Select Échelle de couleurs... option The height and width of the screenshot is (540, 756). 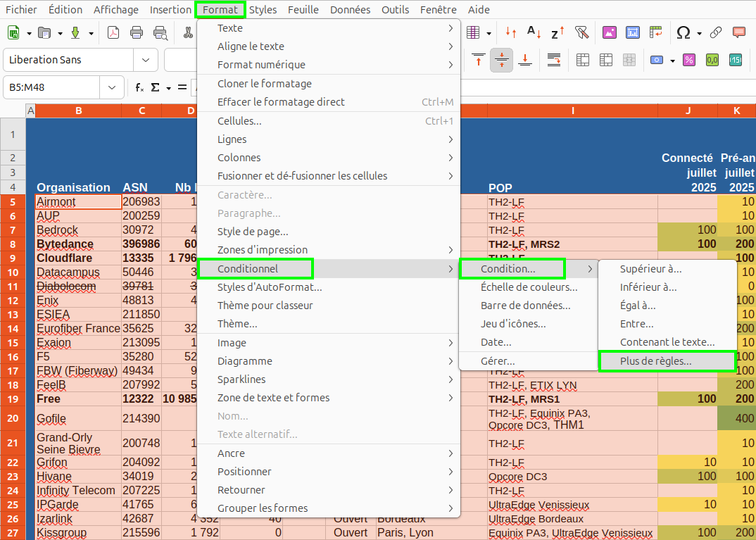click(x=529, y=287)
